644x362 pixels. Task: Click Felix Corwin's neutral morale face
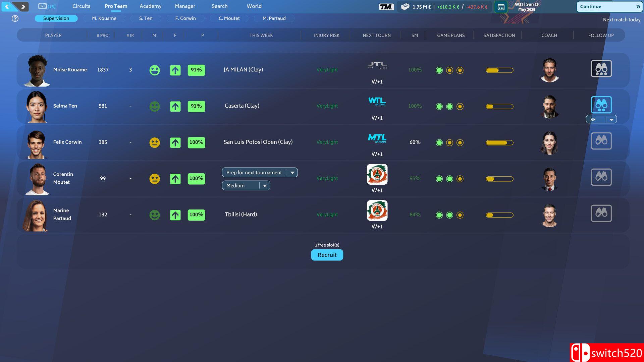[155, 143]
